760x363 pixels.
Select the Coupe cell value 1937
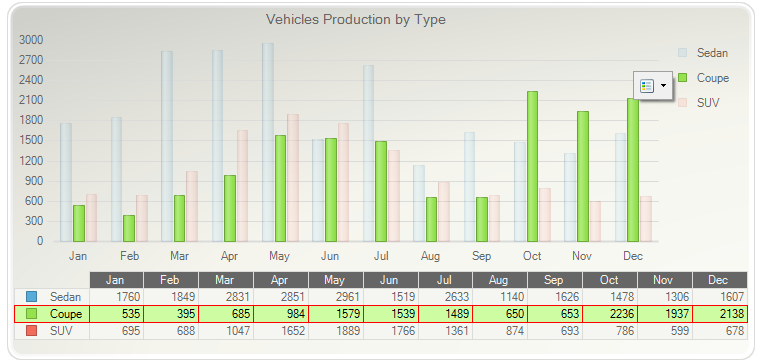[x=665, y=314]
